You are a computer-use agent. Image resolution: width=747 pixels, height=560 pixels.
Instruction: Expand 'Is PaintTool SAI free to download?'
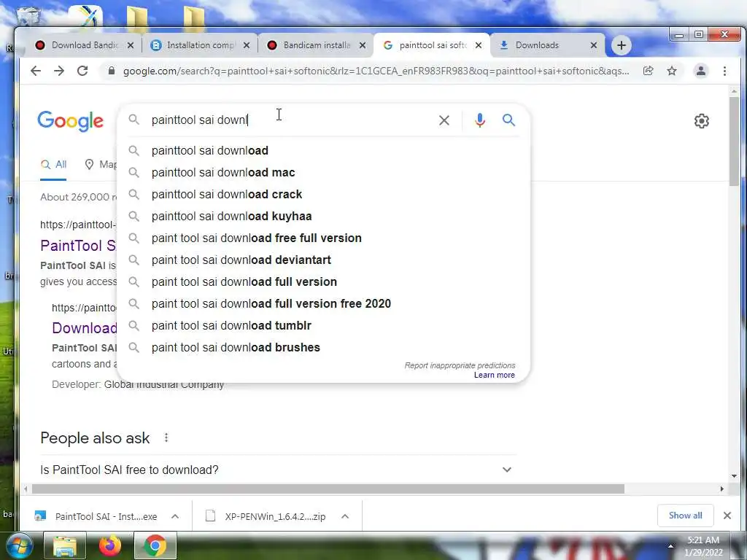click(x=278, y=470)
